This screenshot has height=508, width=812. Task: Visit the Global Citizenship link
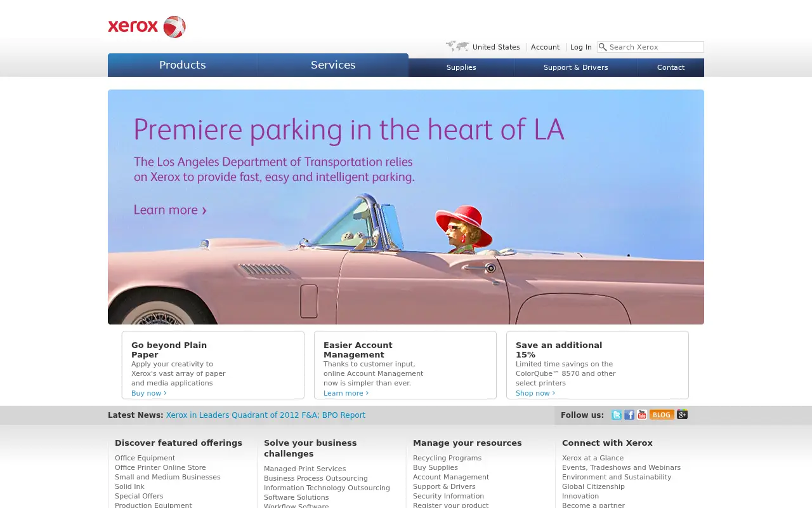(593, 486)
